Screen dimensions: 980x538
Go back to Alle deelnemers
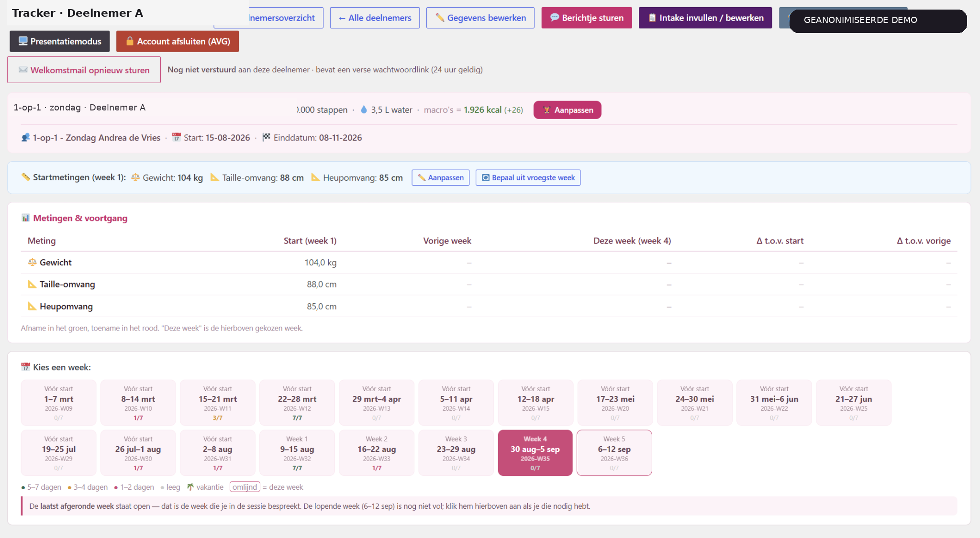point(375,18)
